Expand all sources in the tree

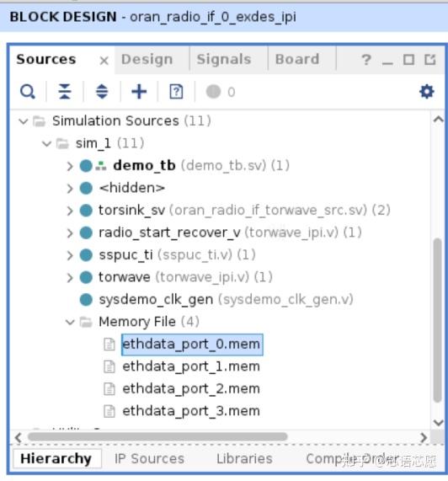pos(102,92)
